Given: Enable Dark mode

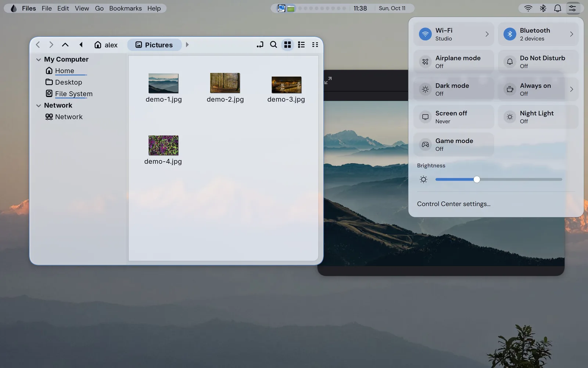Looking at the screenshot, I should click(453, 89).
